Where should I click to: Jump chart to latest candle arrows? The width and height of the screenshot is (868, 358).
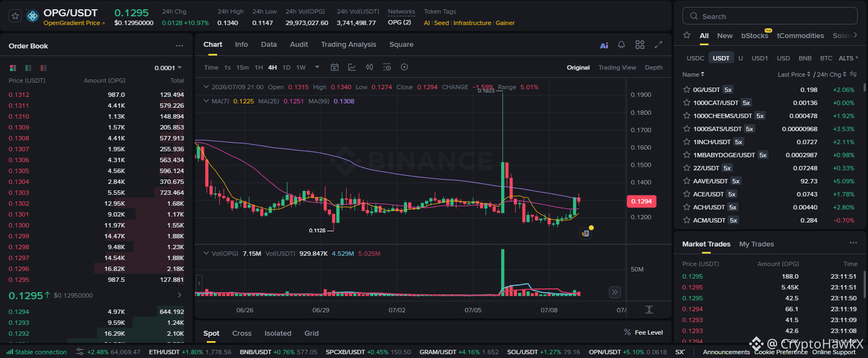tap(614, 292)
